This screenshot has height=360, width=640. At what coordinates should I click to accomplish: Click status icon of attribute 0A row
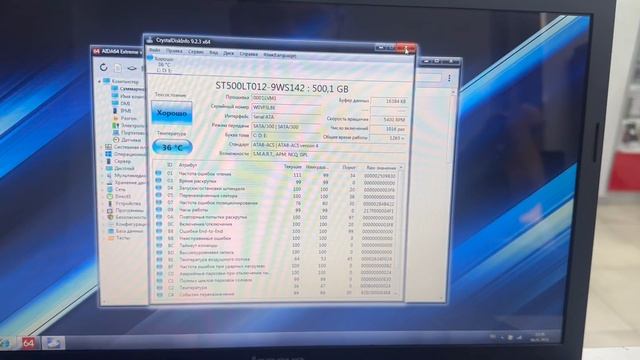(x=159, y=217)
